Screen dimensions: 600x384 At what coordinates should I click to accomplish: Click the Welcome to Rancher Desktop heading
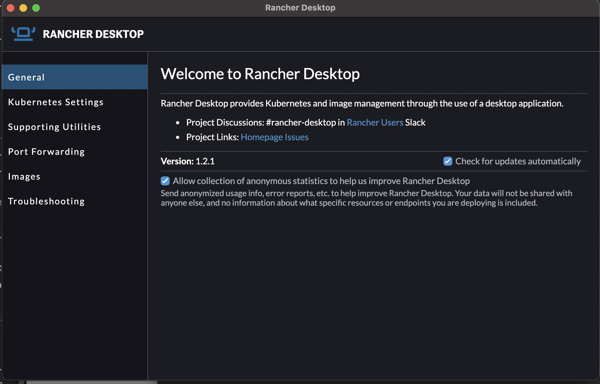coord(260,74)
